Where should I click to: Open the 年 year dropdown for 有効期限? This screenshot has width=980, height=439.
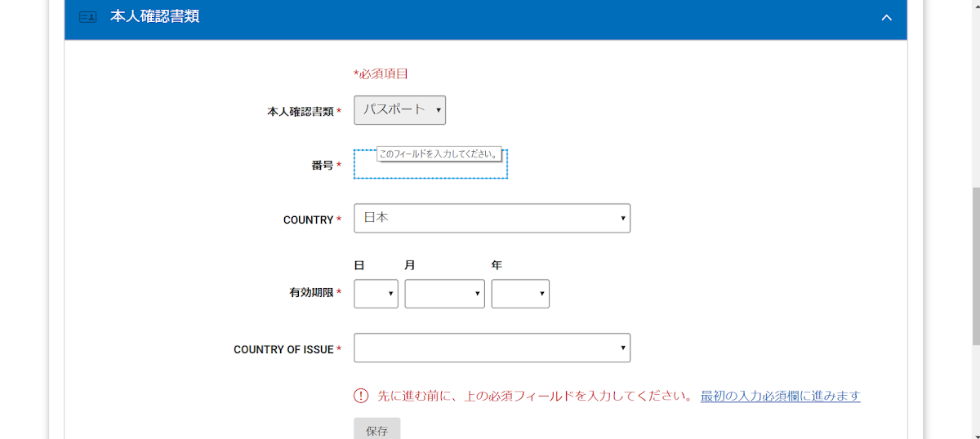click(x=520, y=294)
